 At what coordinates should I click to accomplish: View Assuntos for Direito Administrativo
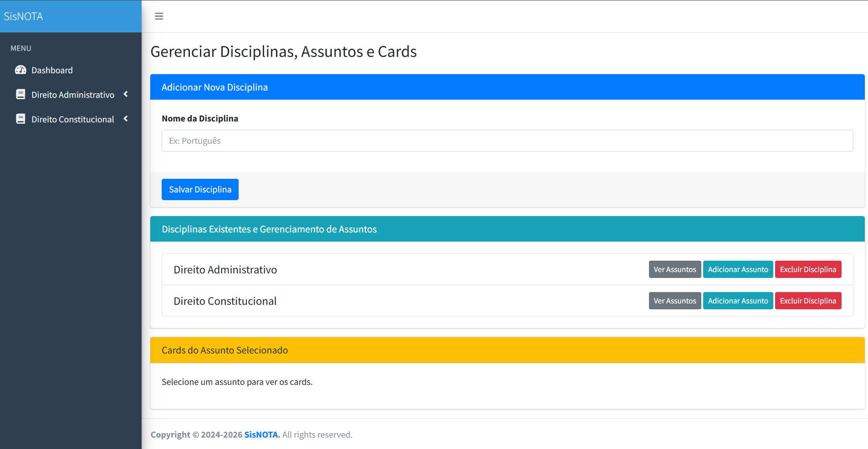[674, 270]
